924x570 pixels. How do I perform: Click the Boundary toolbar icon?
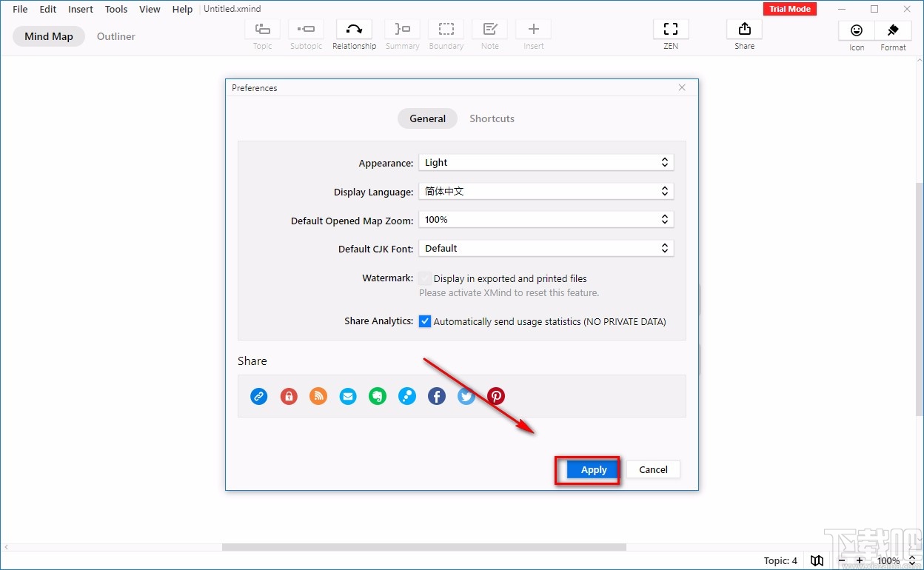pyautogui.click(x=446, y=30)
